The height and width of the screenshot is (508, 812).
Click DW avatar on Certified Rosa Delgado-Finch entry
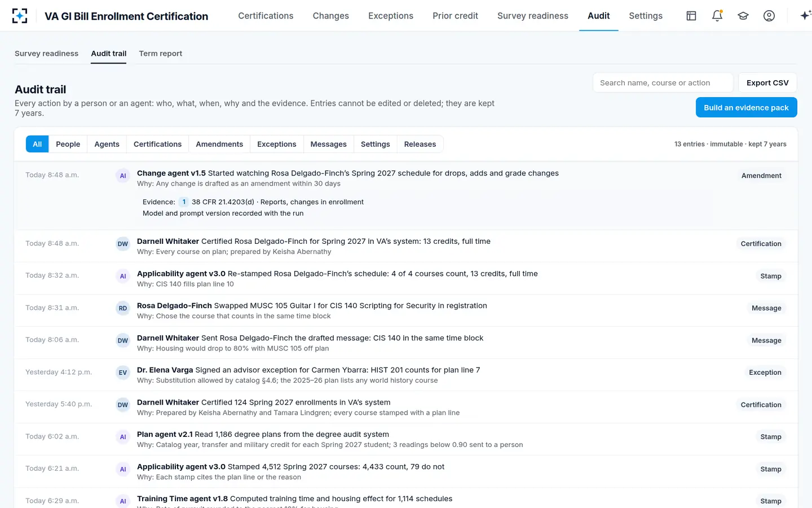click(123, 244)
